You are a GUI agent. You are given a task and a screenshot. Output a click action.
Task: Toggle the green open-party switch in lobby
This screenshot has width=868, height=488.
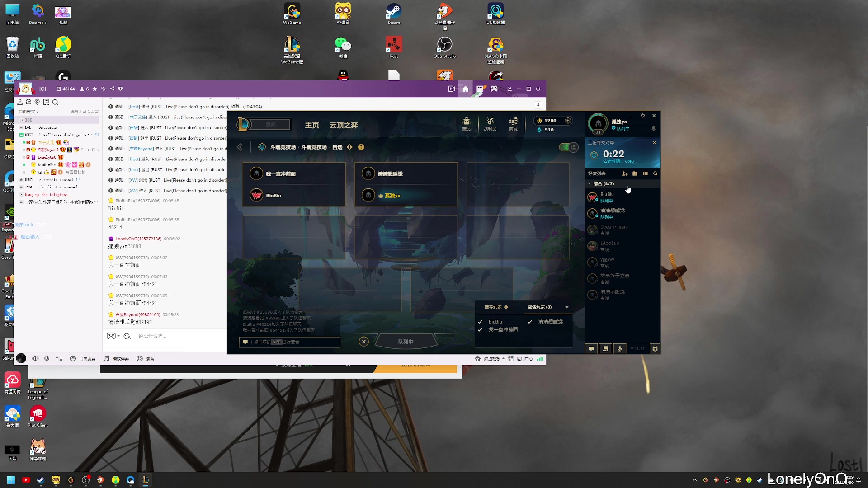pos(568,147)
